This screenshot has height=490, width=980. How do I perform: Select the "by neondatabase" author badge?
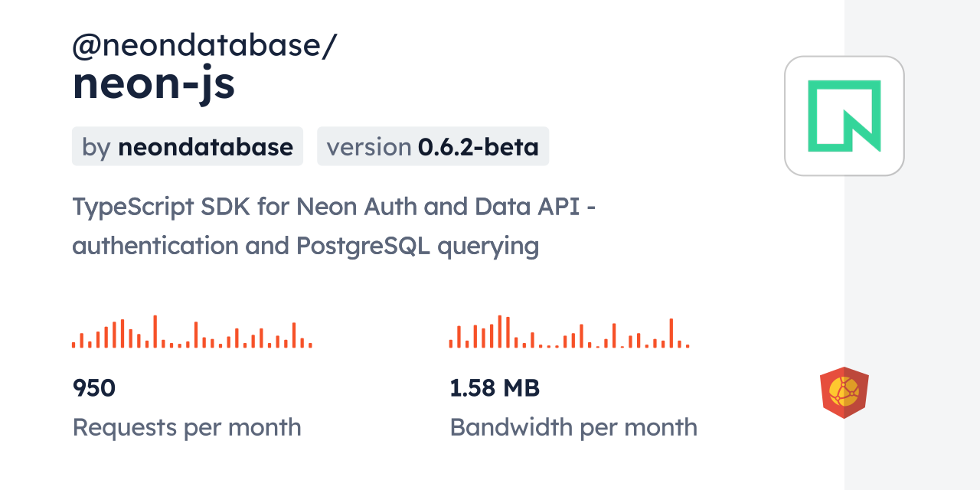188,146
